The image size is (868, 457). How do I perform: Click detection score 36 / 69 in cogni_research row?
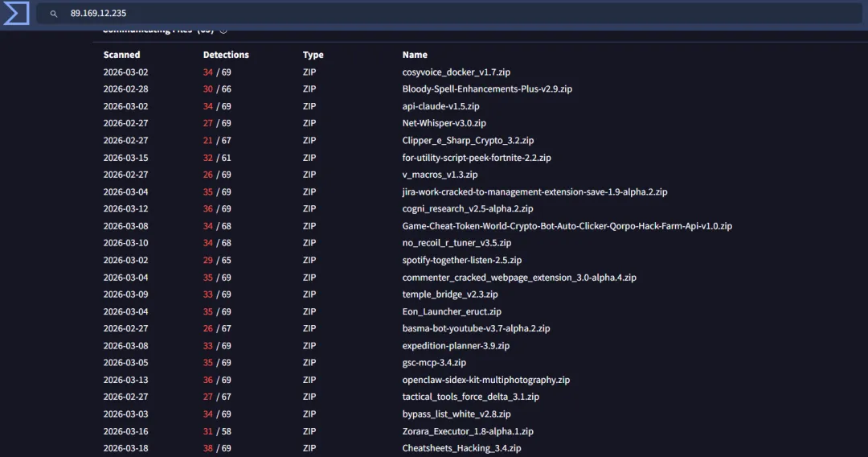pos(217,208)
